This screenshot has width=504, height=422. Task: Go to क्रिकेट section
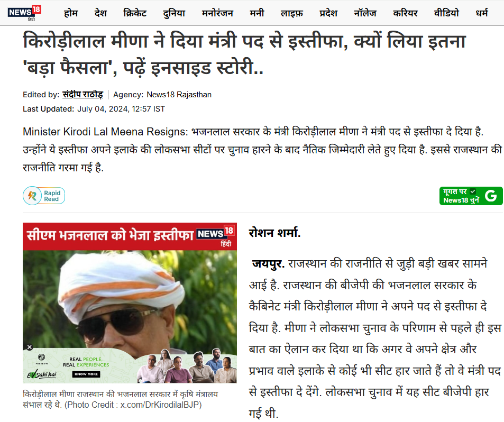135,13
